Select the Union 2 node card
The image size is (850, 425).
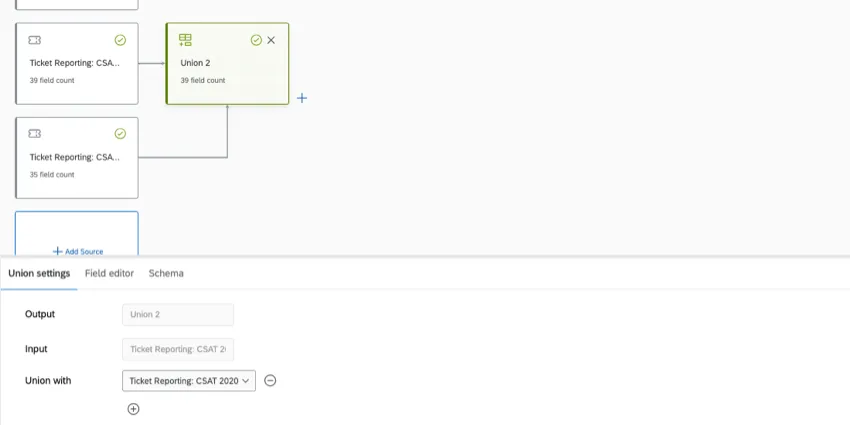coord(226,70)
